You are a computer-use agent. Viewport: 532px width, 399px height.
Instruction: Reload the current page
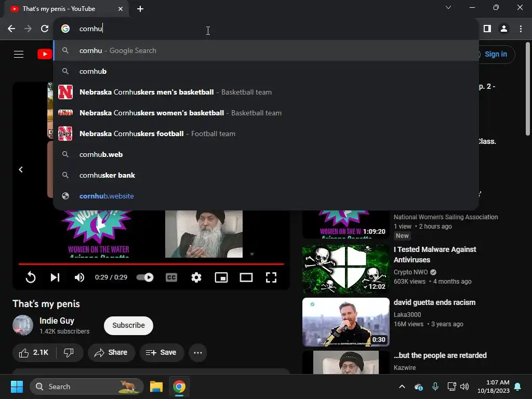click(x=45, y=29)
